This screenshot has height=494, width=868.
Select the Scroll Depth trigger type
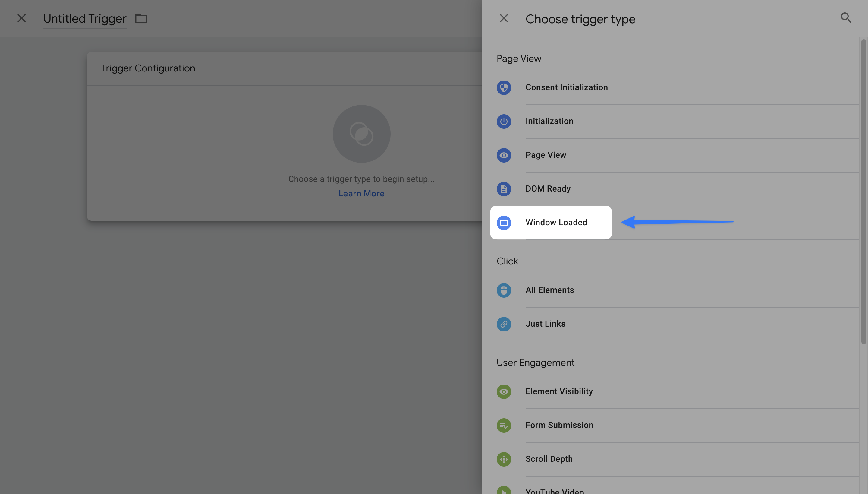pyautogui.click(x=549, y=459)
